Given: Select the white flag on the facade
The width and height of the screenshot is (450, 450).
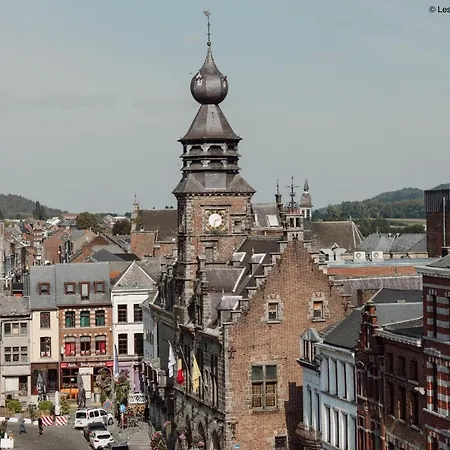Looking at the screenshot, I should (x=171, y=360).
